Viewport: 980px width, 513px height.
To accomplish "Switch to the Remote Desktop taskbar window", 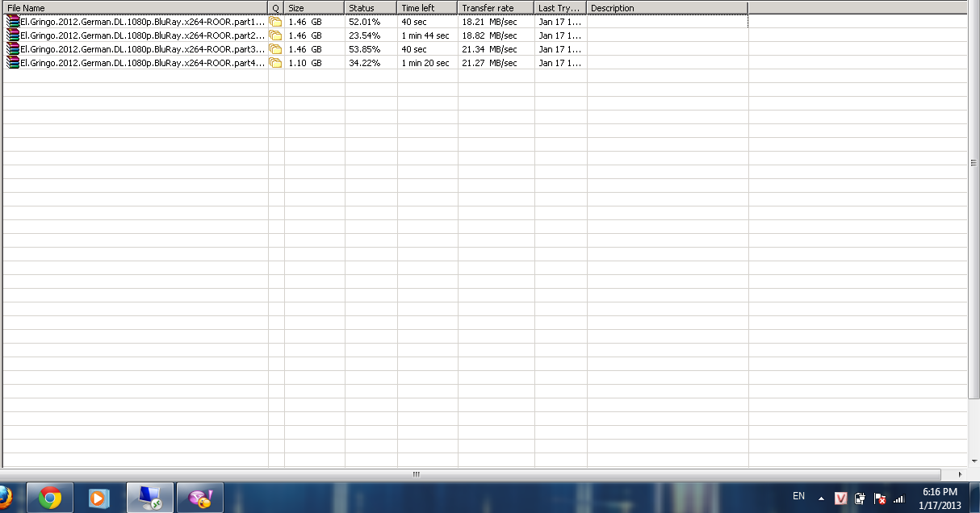I will 150,498.
